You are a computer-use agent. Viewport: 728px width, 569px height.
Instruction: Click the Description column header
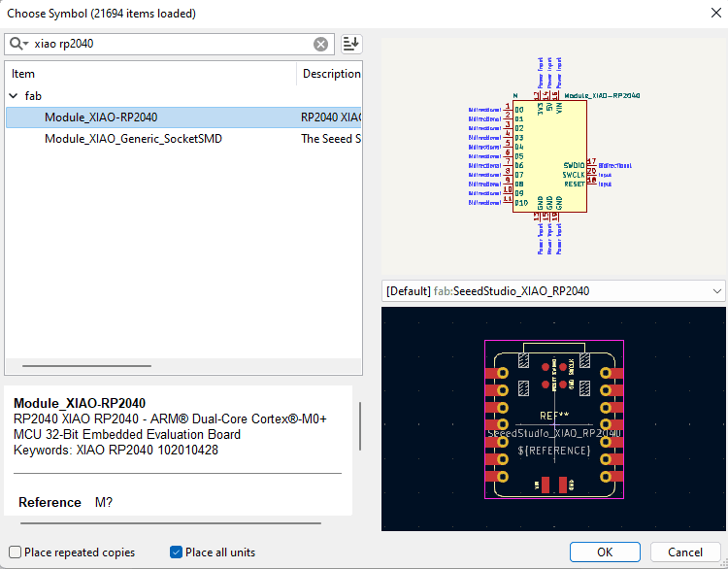point(329,74)
